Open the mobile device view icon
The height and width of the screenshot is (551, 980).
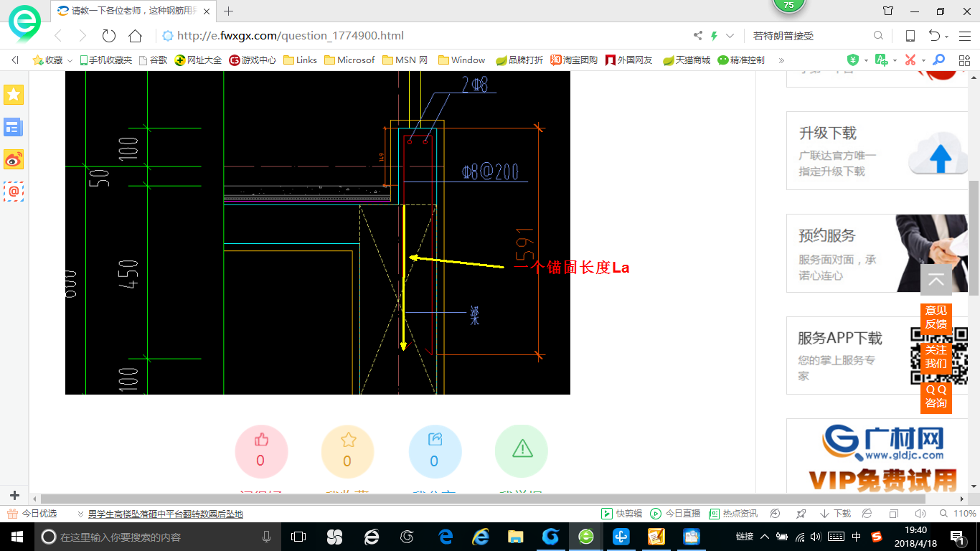910,36
